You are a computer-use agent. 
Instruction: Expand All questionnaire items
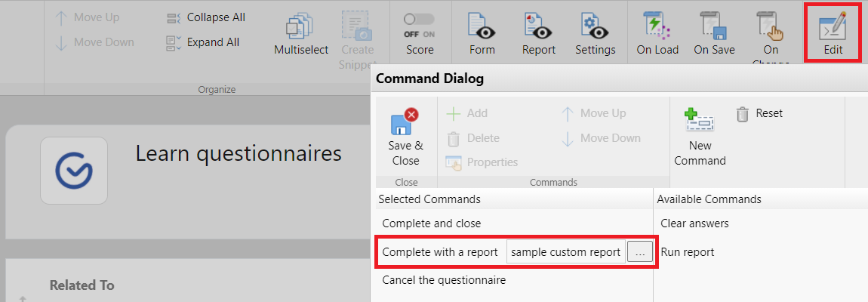point(204,42)
